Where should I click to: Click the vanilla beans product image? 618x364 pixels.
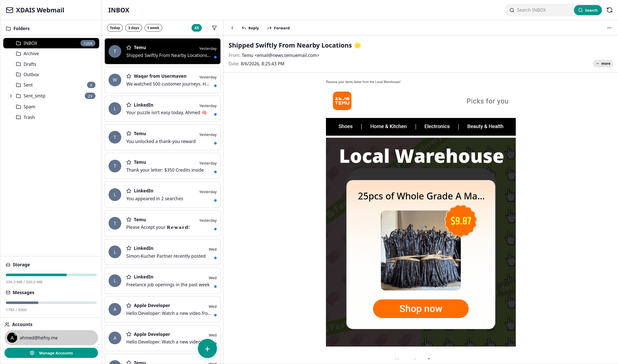(x=421, y=250)
